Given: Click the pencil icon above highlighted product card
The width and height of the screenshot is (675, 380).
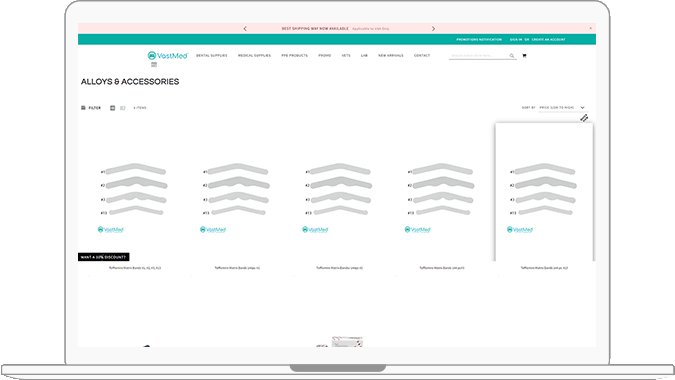Looking at the screenshot, I should [x=584, y=118].
